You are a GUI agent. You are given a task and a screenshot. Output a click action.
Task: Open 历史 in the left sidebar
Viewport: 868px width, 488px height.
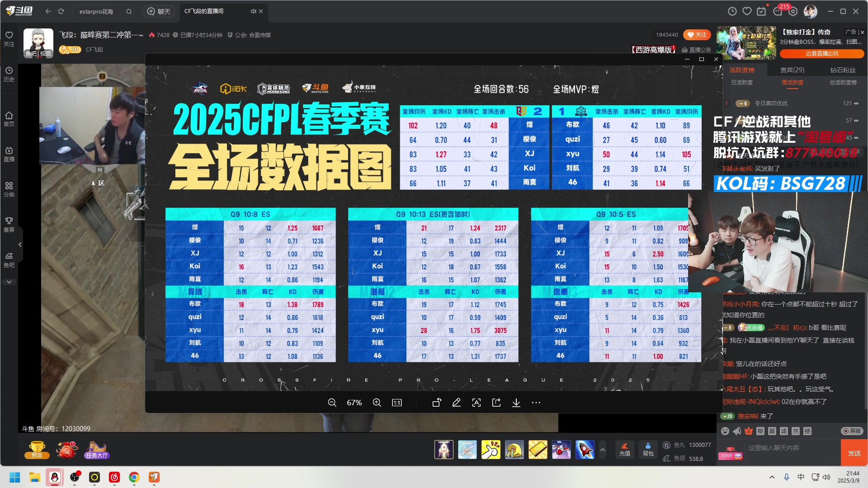coord(9,74)
